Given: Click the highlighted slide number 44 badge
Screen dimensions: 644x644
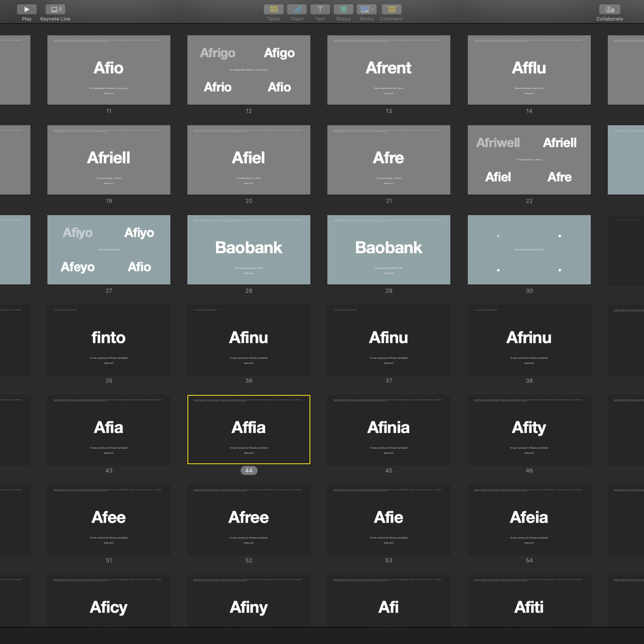Looking at the screenshot, I should click(249, 470).
